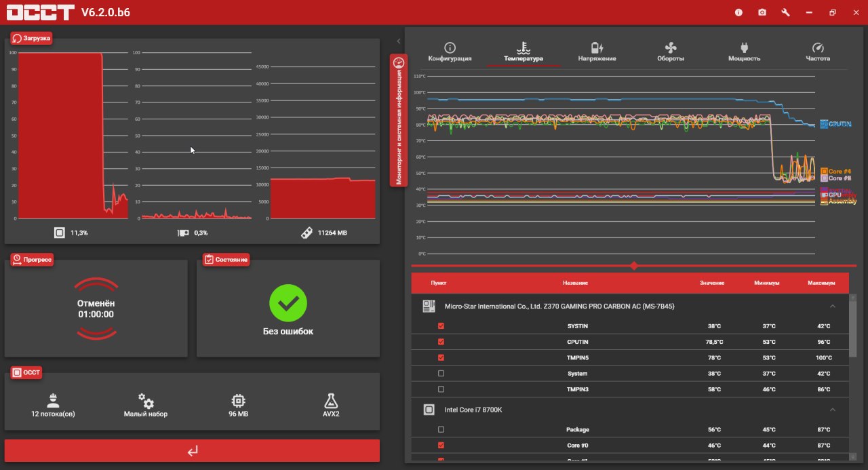Open the Конфигурация tab
Viewport: 868px width, 470px height.
(450, 52)
